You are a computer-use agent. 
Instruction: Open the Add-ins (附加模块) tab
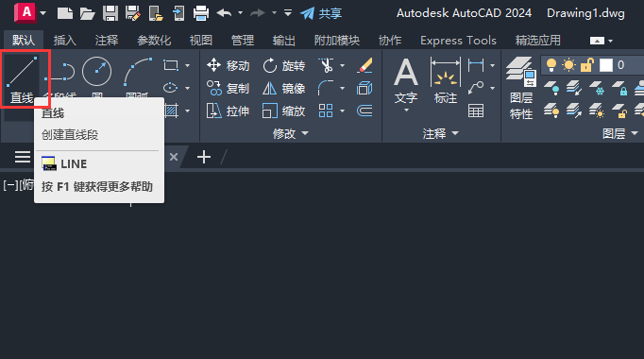pos(337,41)
